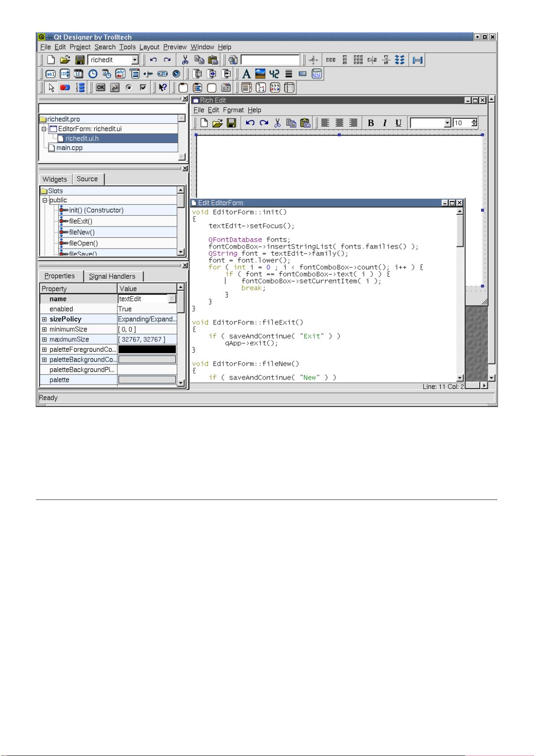The width and height of the screenshot is (534, 756).
Task: Click the name property textEdit field
Action: (x=143, y=299)
